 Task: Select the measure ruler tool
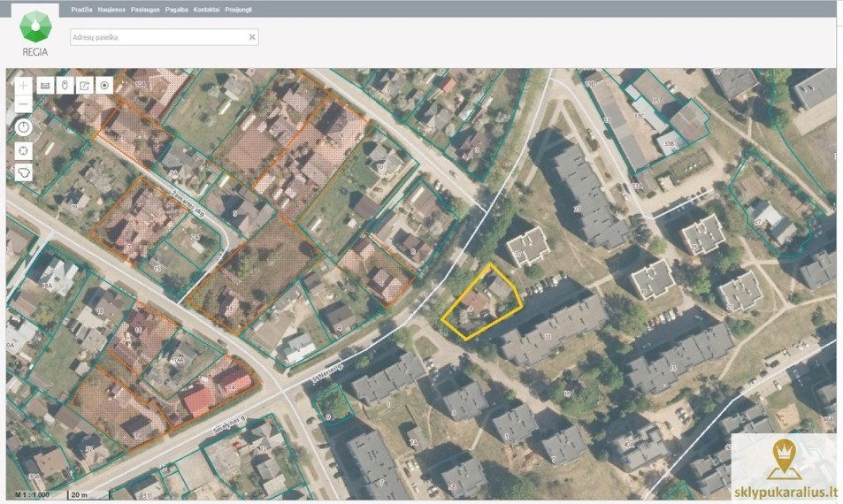[x=45, y=86]
